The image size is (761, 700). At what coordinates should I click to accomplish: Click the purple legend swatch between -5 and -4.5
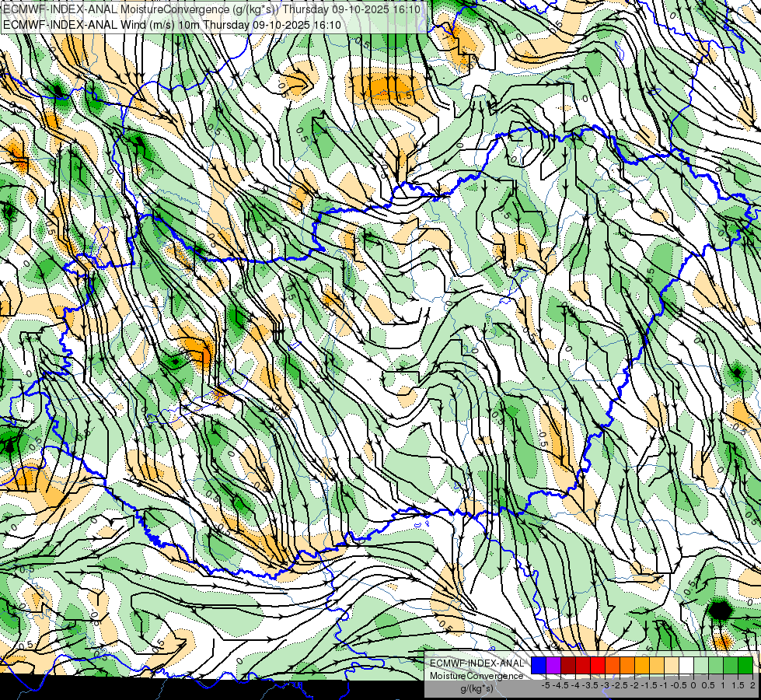[553, 665]
